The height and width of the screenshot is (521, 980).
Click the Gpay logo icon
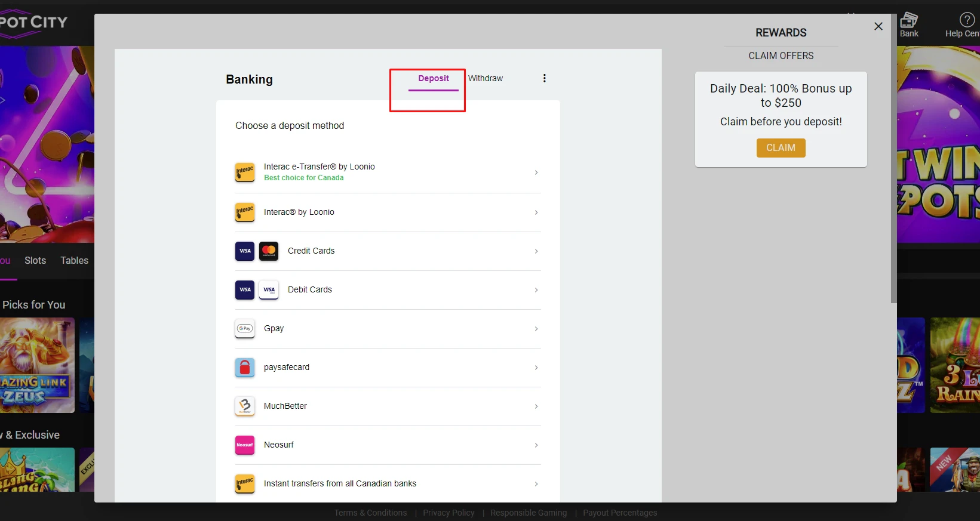point(245,328)
